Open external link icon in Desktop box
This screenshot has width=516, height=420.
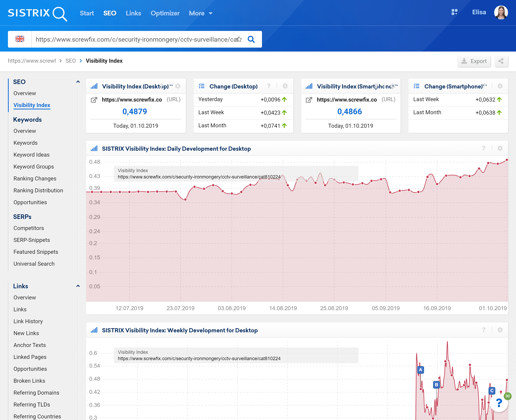point(94,100)
